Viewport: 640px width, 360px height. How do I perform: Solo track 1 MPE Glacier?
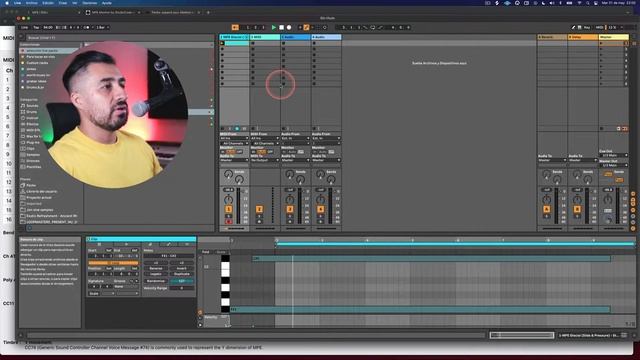[229, 216]
